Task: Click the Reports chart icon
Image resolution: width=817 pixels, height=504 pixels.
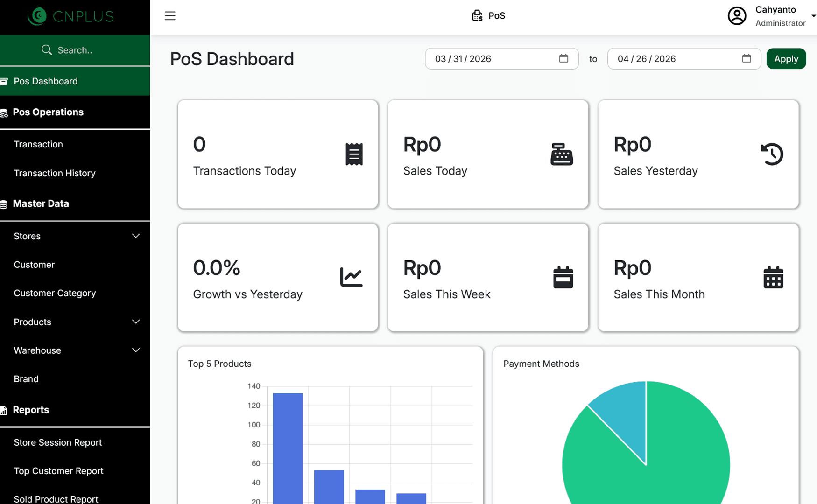Action: point(4,411)
